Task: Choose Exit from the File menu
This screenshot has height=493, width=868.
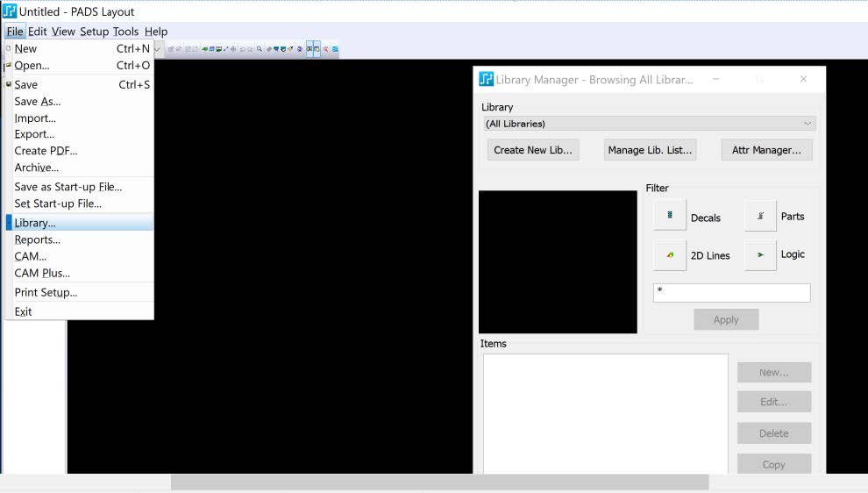Action: [x=79, y=311]
